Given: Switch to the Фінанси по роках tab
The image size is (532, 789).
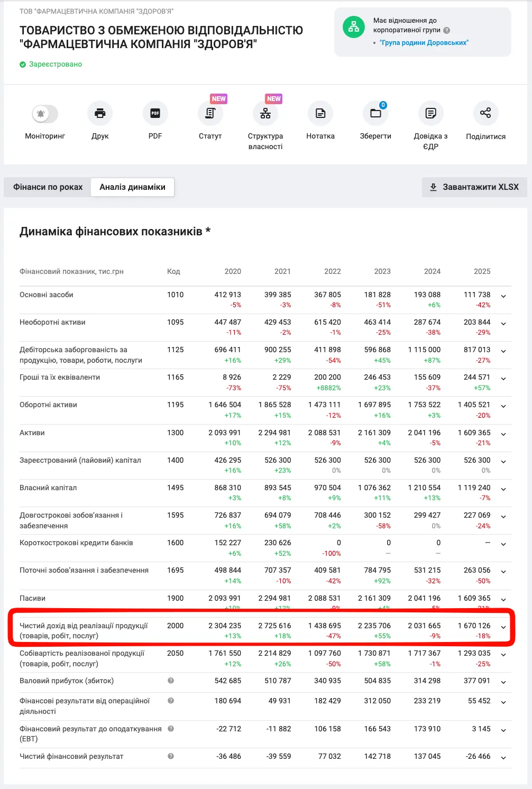Looking at the screenshot, I should pyautogui.click(x=48, y=187).
